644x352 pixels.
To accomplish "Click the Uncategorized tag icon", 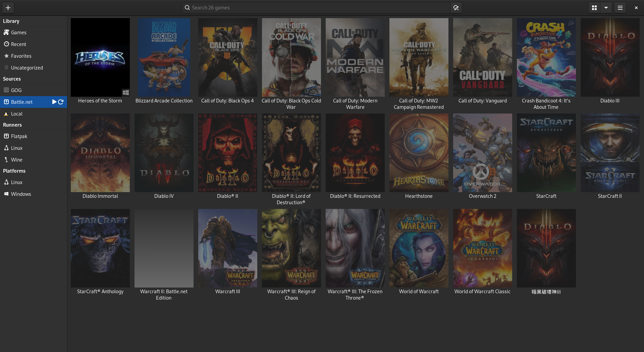I will coord(6,68).
